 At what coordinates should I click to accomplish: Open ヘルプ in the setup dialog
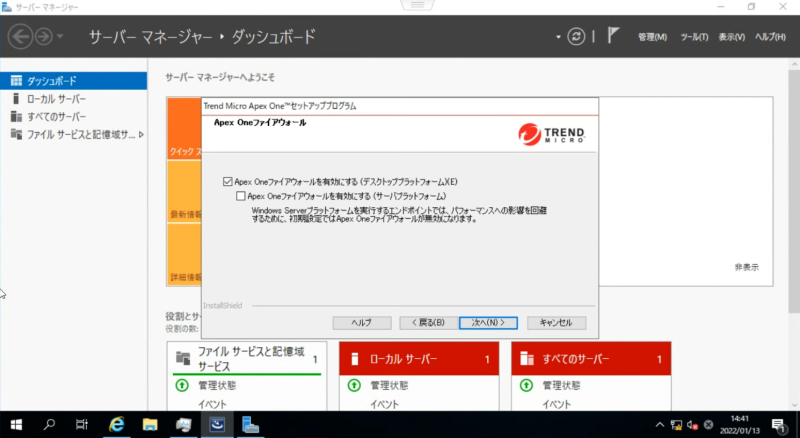tap(362, 323)
